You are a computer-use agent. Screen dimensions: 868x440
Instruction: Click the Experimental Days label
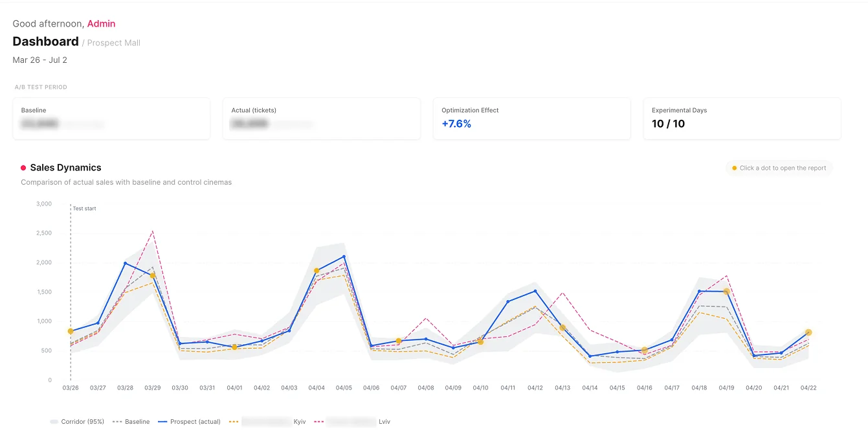click(x=679, y=110)
